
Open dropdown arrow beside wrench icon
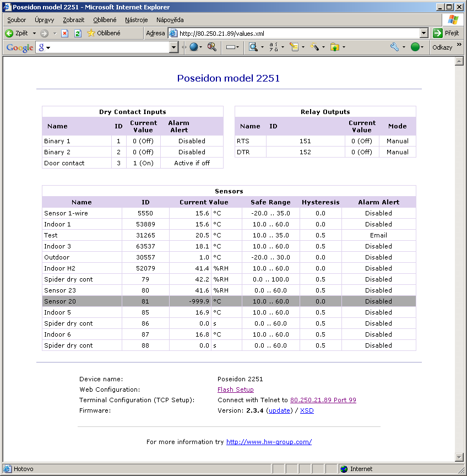point(404,47)
